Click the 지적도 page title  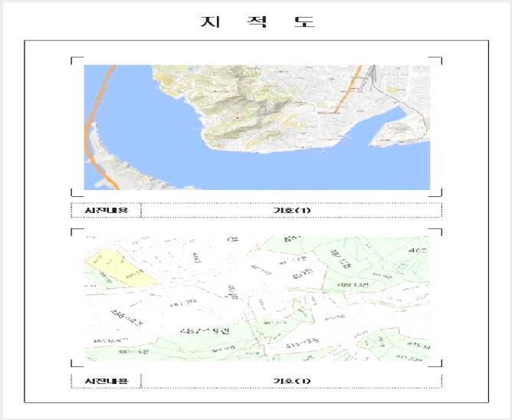click(x=258, y=21)
